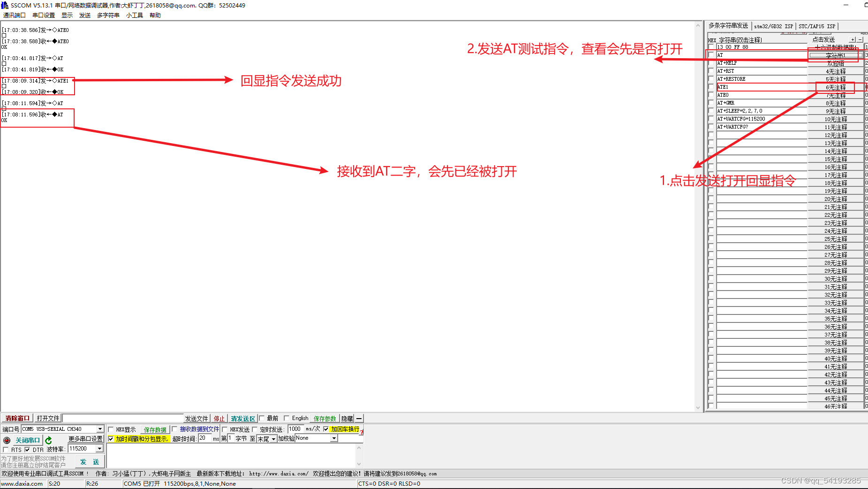
Task: Click the 打开文件 button
Action: [48, 418]
